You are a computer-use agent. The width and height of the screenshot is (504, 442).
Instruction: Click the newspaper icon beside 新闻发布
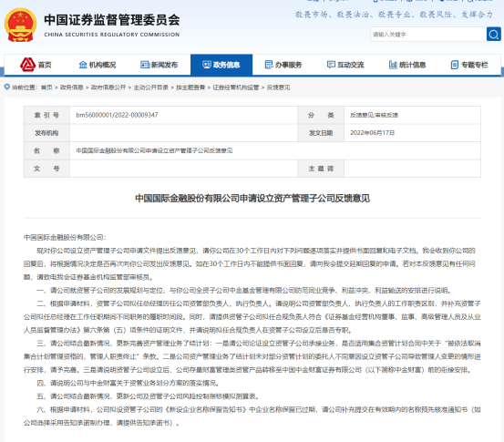145,65
